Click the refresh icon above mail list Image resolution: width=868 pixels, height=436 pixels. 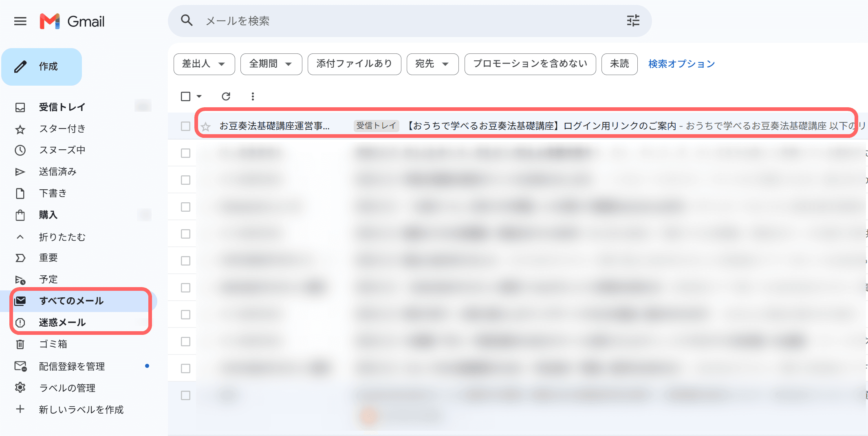pos(226,96)
